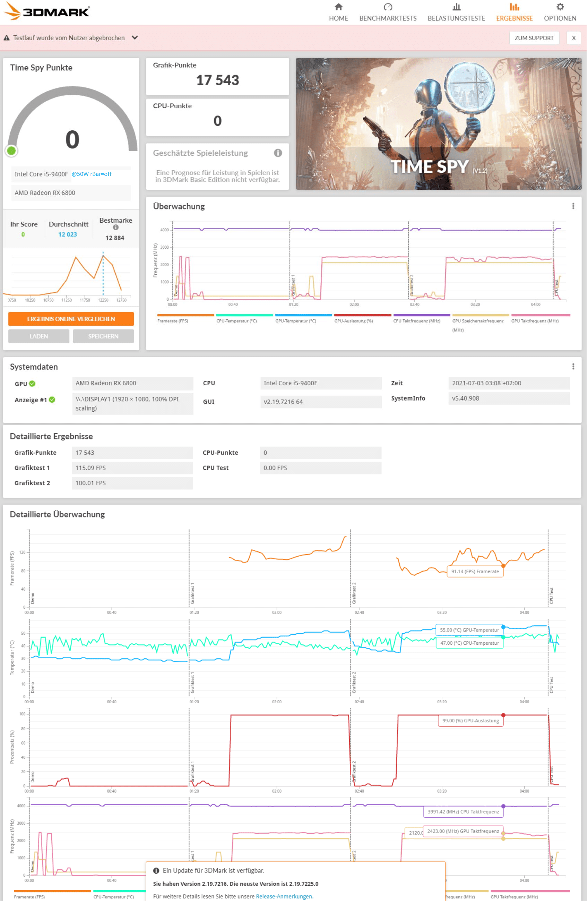Click the @50W rBar=off label
The image size is (588, 910).
click(92, 174)
